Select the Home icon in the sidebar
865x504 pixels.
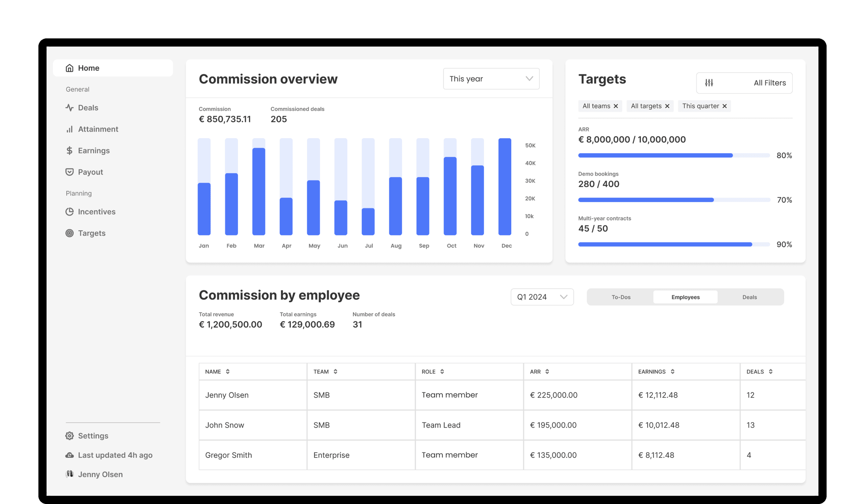(69, 68)
